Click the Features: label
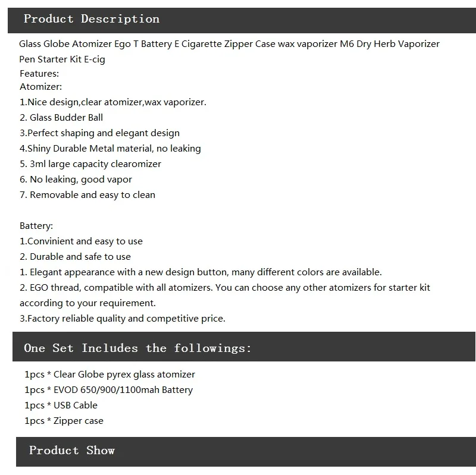Screen dimensions: 476x475 (x=39, y=74)
